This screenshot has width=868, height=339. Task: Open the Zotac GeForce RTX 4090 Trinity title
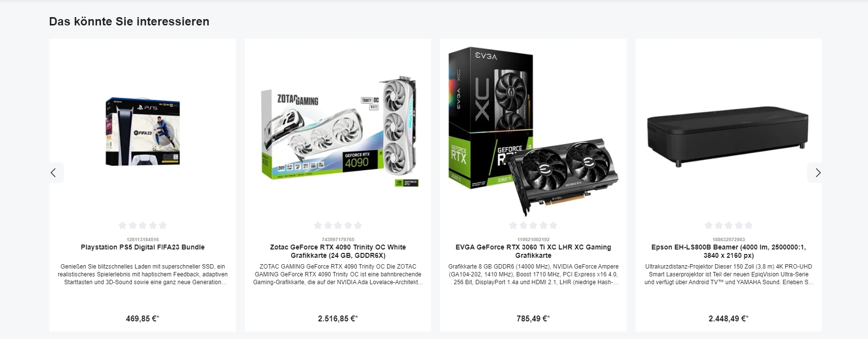338,251
